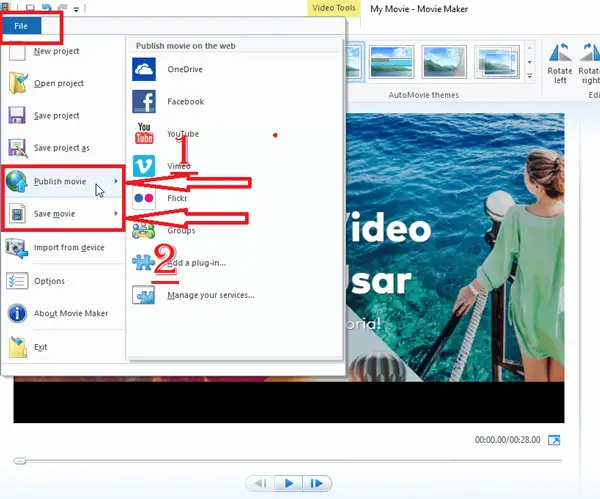The height and width of the screenshot is (499, 600).
Task: Click the Open project folder icon
Action: click(x=18, y=83)
